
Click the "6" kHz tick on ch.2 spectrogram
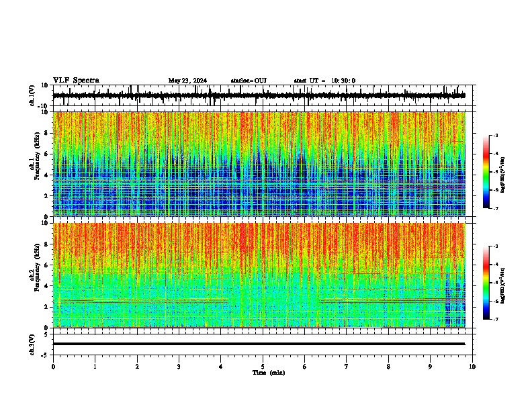coord(47,265)
